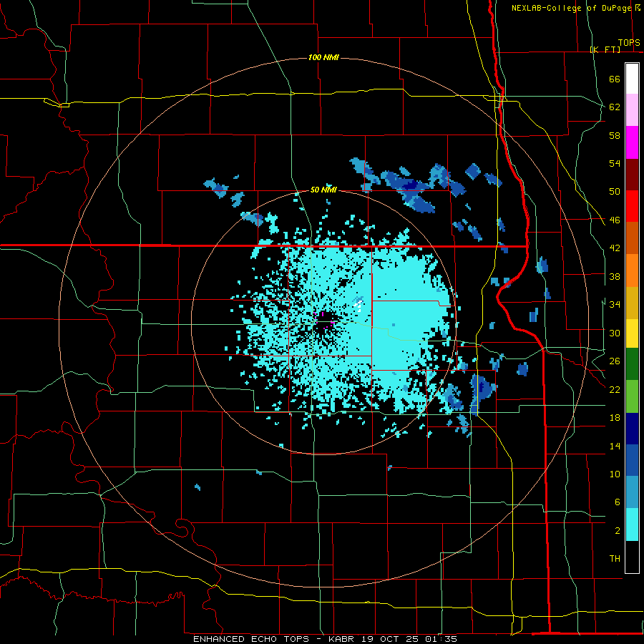The width and height of the screenshot is (644, 644).
Task: Select the medium blue scale segment
Action: 632,460
